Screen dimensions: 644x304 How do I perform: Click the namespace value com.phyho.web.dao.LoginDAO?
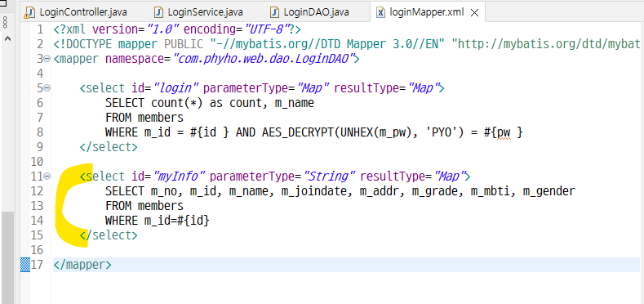263,59
